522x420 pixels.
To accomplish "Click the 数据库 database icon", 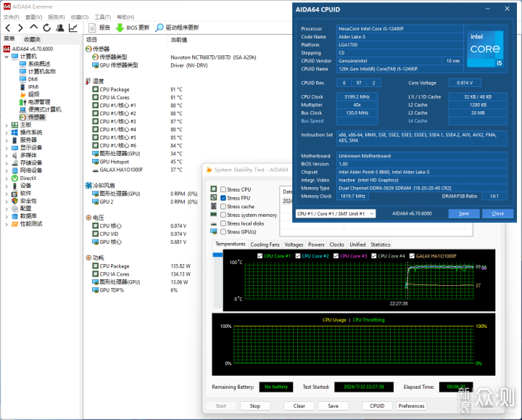I will click(14, 216).
